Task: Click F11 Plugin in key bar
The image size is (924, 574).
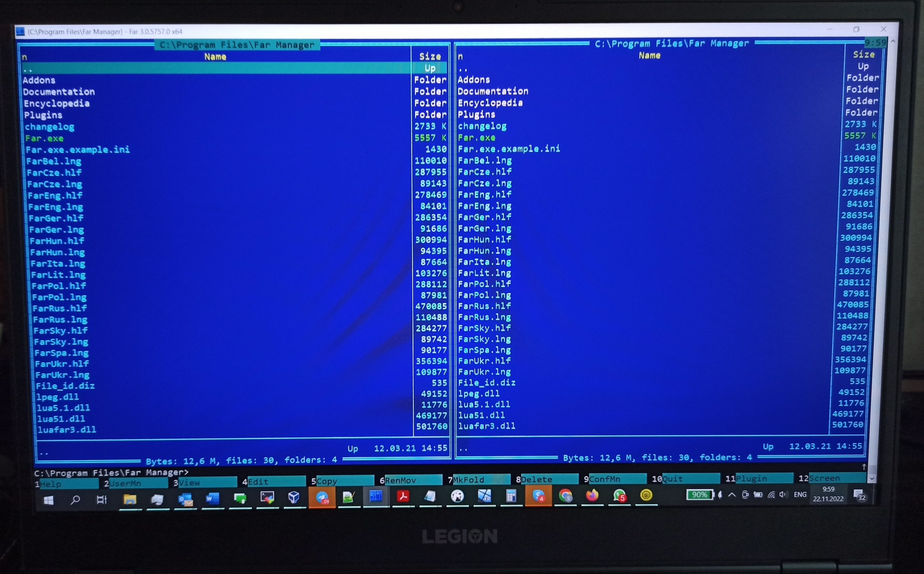Action: pos(759,478)
